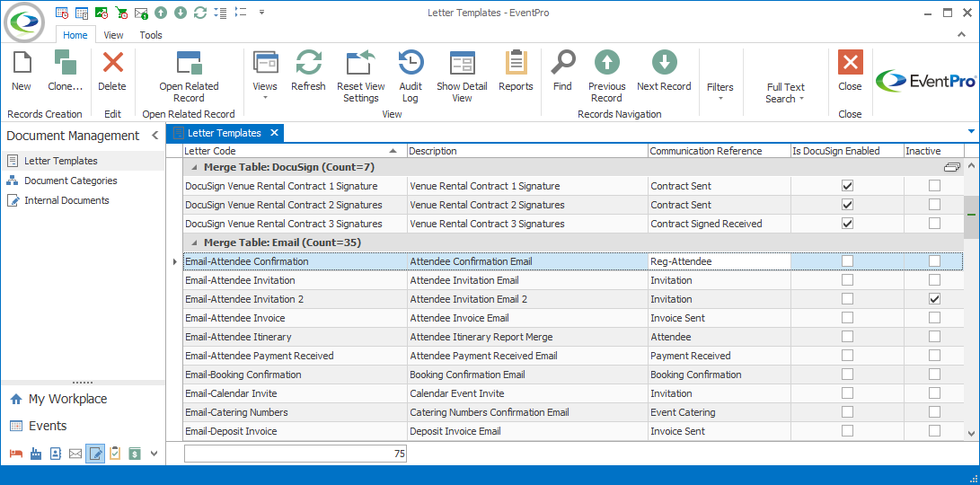980x485 pixels.
Task: Click Open Related Record in ribbon
Action: point(189,76)
